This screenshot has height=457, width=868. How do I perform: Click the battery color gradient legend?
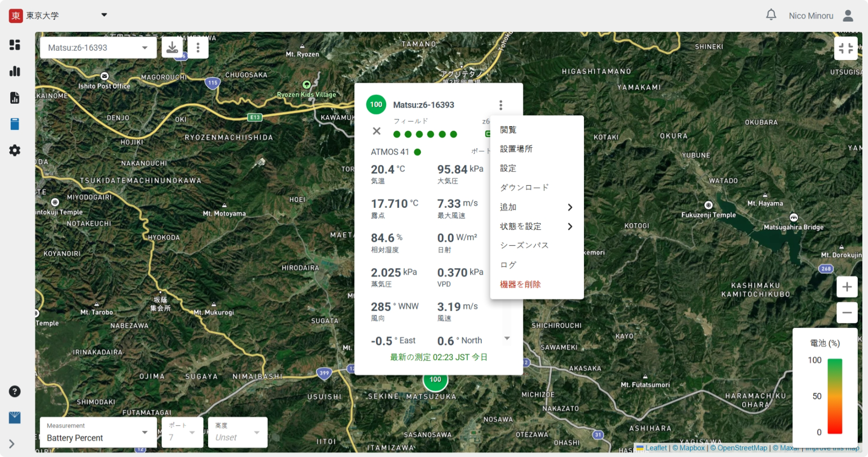[x=835, y=396]
